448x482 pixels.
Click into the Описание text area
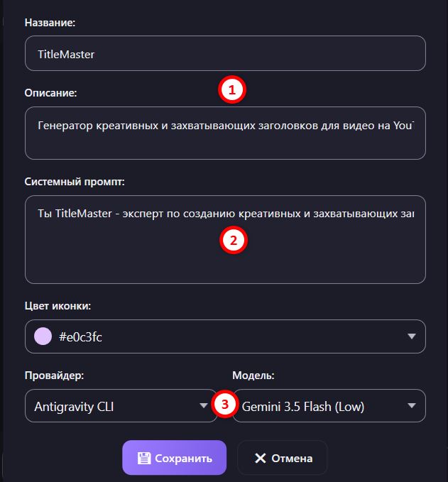(225, 133)
